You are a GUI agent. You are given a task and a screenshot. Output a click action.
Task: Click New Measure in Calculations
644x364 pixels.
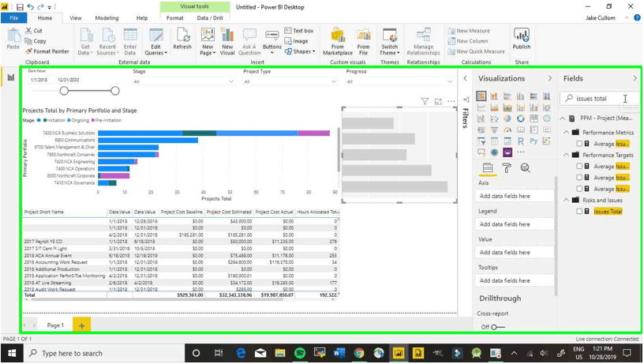[x=469, y=31]
